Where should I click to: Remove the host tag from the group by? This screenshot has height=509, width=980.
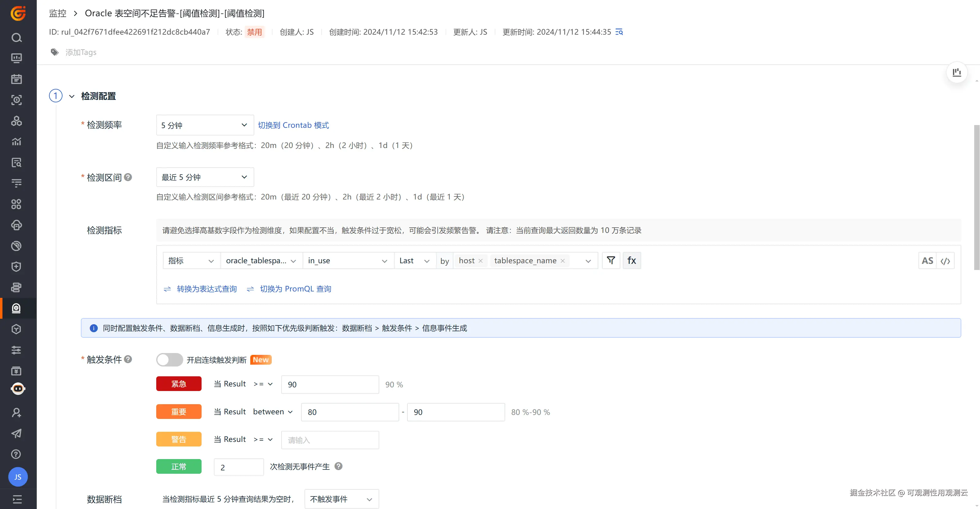tap(480, 261)
